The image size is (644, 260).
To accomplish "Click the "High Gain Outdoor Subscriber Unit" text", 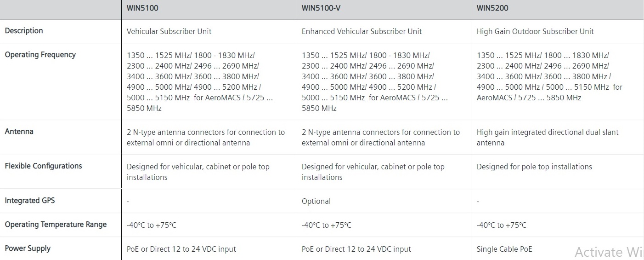I will (535, 31).
